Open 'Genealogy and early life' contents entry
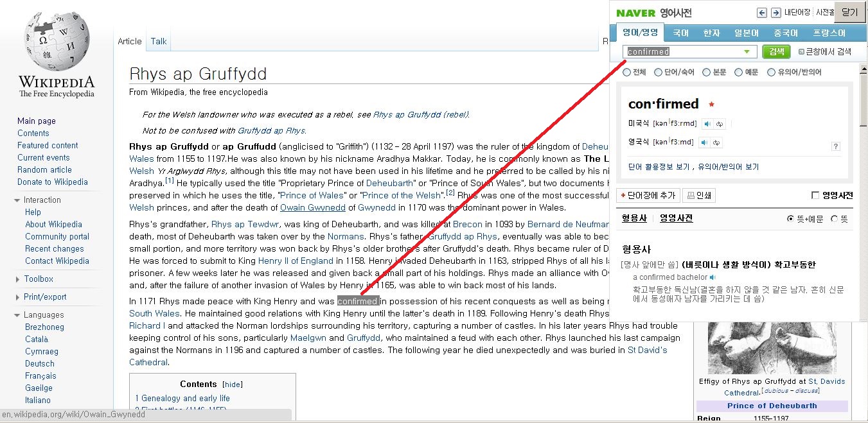Viewport: 868px width, 423px height. click(182, 398)
